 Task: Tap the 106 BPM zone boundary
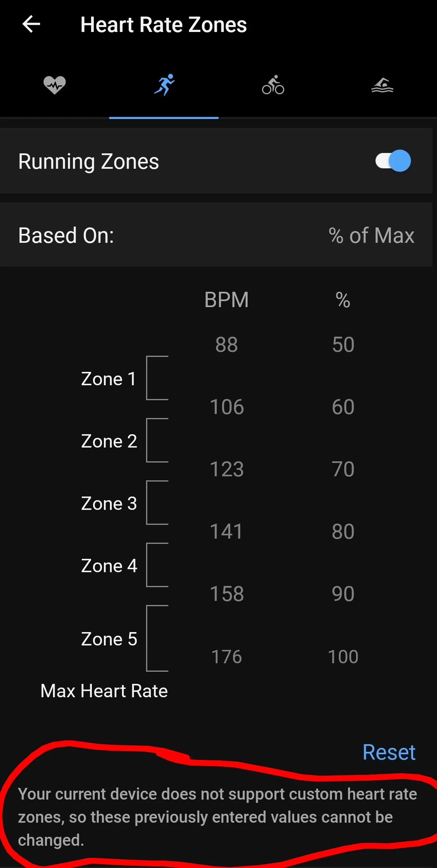coord(227,407)
